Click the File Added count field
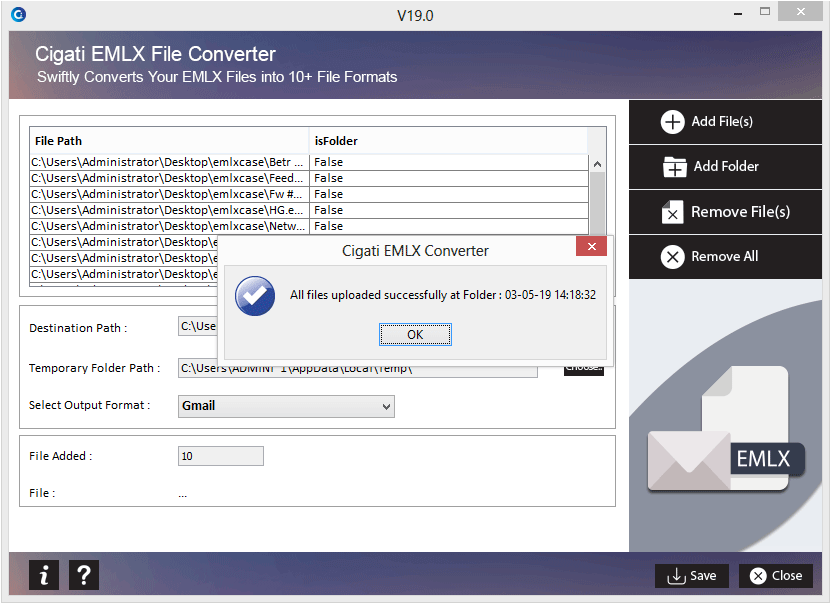Image resolution: width=831 pixels, height=605 pixels. [220, 456]
